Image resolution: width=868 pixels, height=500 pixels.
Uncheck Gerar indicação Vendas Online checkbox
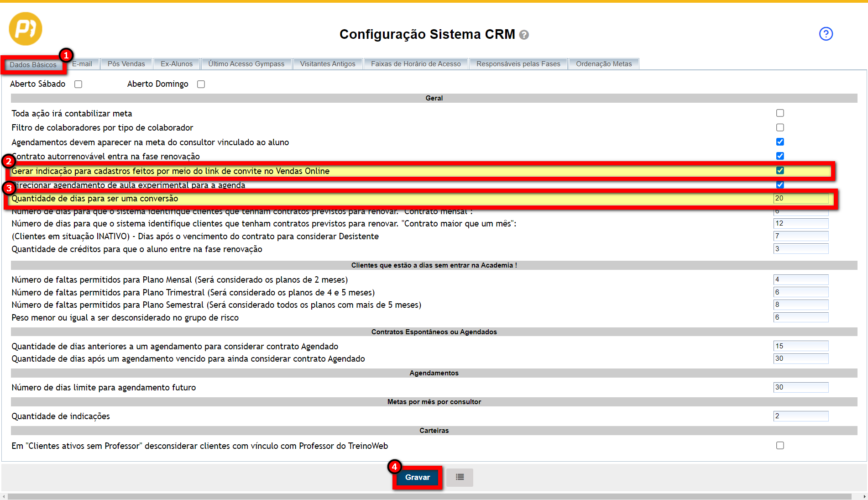780,170
